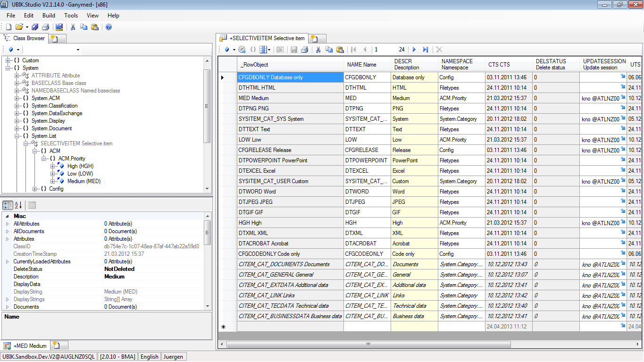Image resolution: width=644 pixels, height=362 pixels.
Task: Click the print icon in the grid toolbar
Action: 304,50
